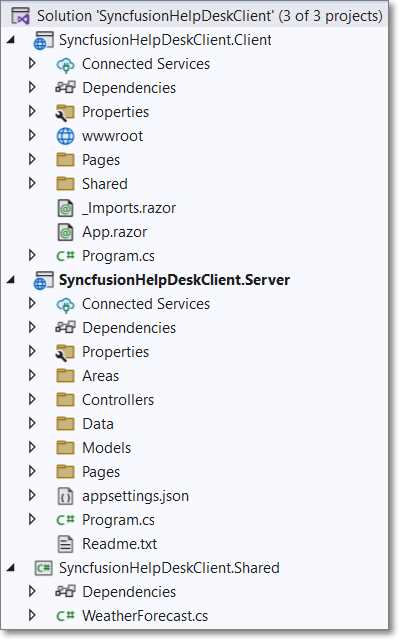Select the SyncfusionHelpDeskClient.Client project label

coord(165,40)
